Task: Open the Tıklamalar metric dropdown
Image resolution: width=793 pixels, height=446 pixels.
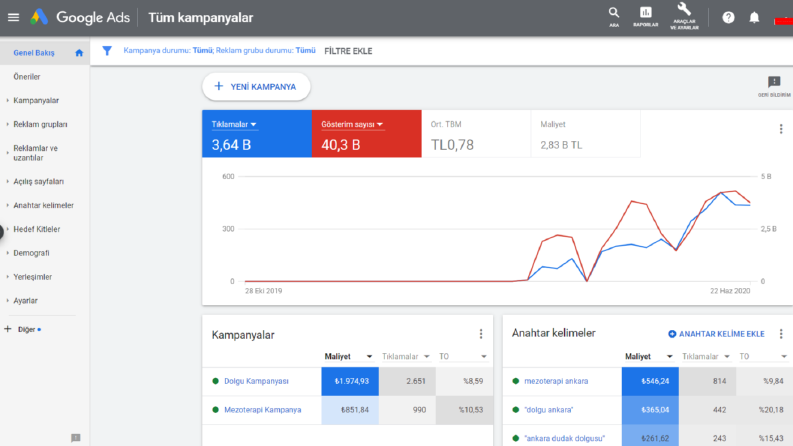Action: (234, 124)
